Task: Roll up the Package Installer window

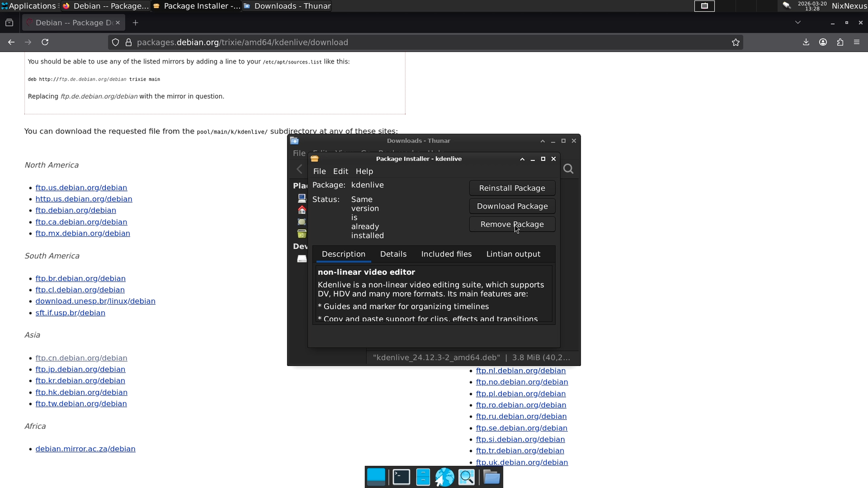Action: 522,159
